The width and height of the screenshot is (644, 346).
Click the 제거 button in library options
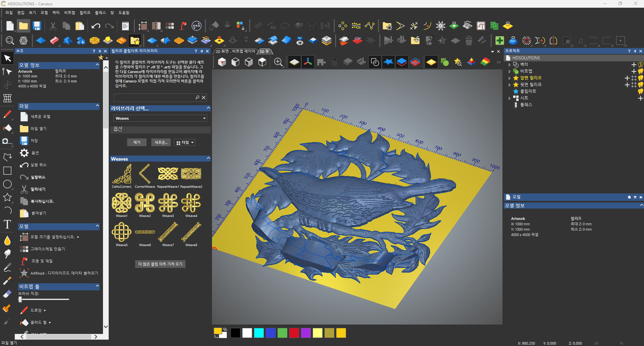click(x=136, y=142)
